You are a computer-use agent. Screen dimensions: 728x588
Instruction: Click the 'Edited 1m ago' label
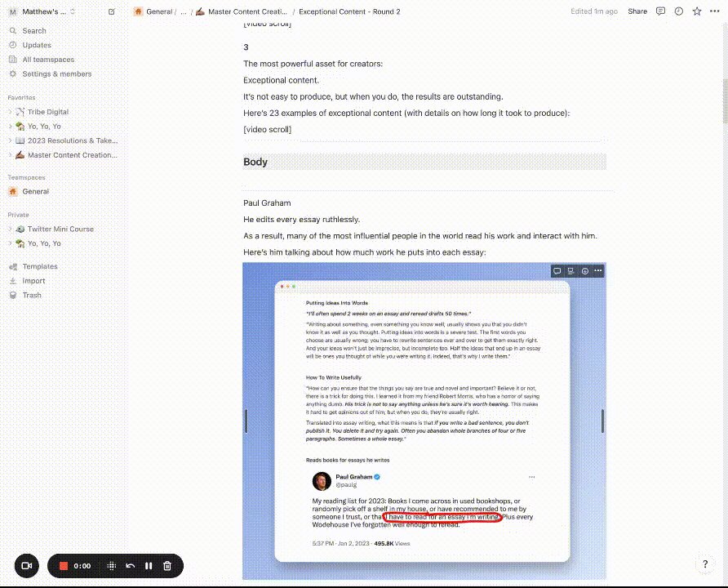pos(594,11)
